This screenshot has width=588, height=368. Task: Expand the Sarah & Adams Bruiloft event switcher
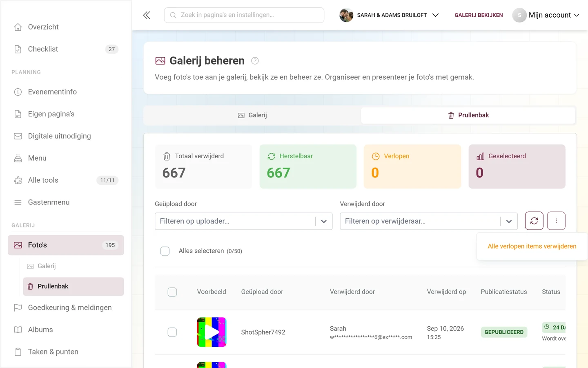click(389, 15)
